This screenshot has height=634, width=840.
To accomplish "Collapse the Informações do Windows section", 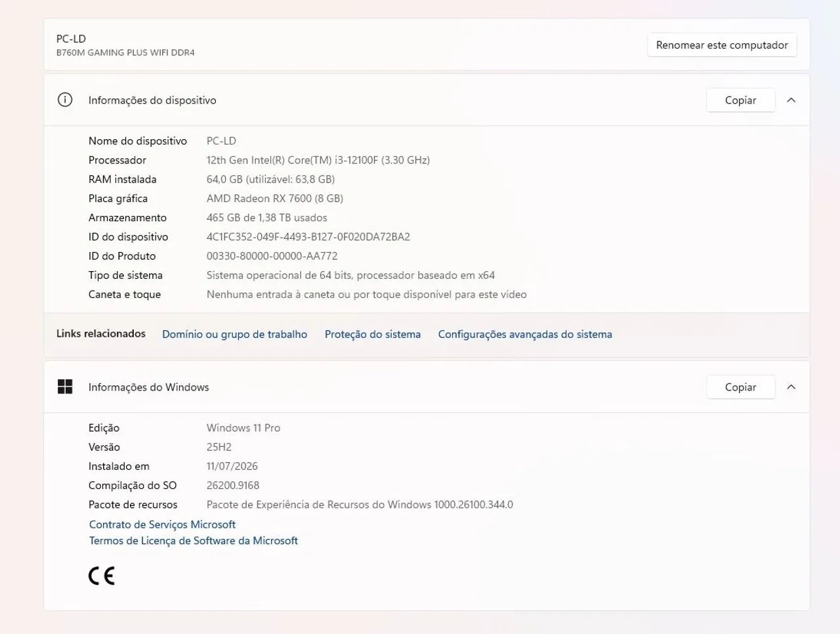I will tap(791, 387).
